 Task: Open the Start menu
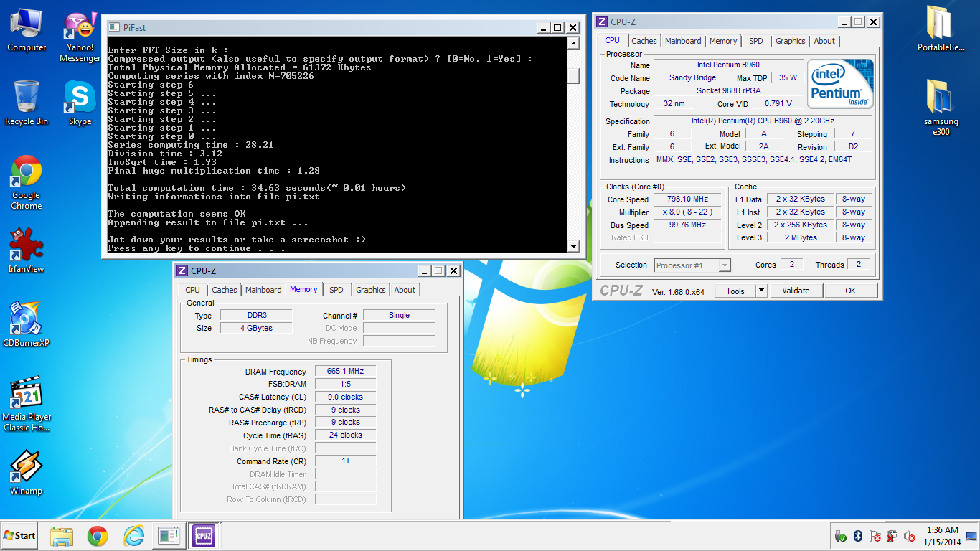pyautogui.click(x=19, y=536)
